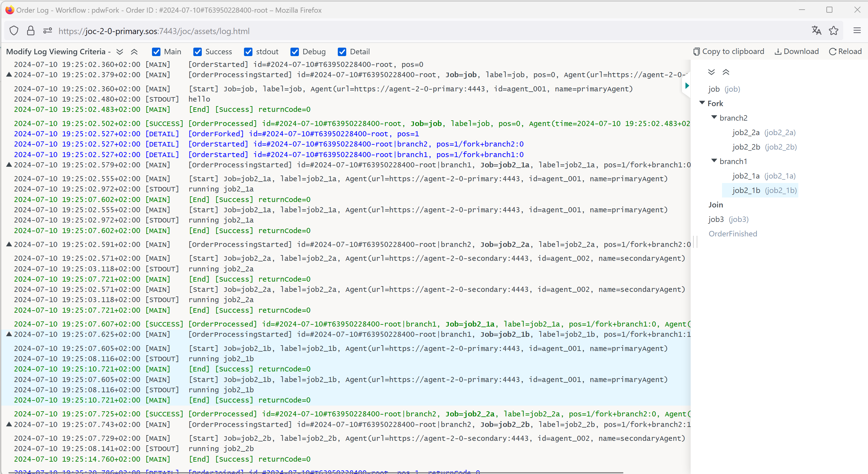The width and height of the screenshot is (868, 474).
Task: Toggle the Success log level checkbox
Action: tap(198, 52)
